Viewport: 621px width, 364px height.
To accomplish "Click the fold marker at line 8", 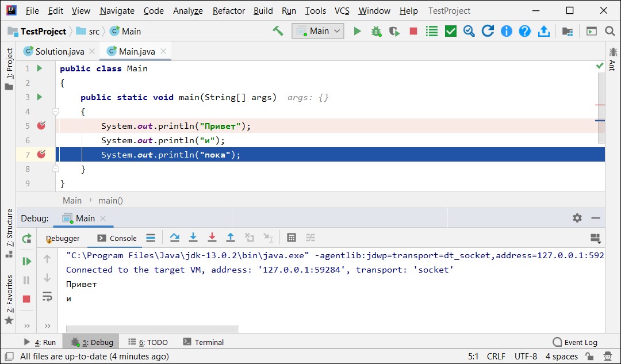I will [x=56, y=168].
